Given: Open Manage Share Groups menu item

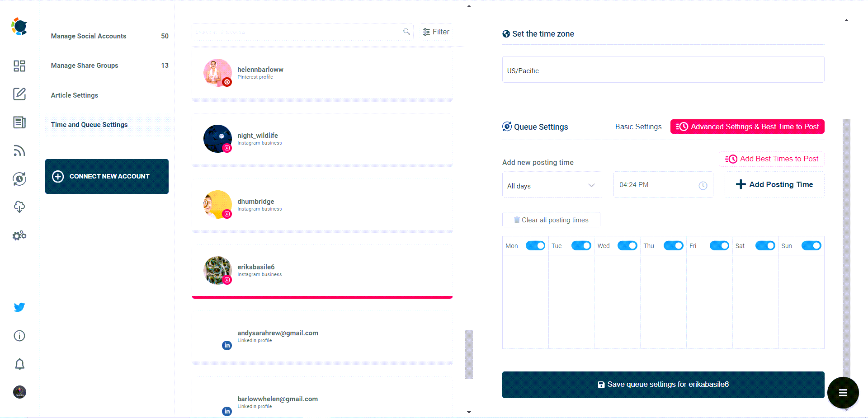Looking at the screenshot, I should tap(110, 66).
